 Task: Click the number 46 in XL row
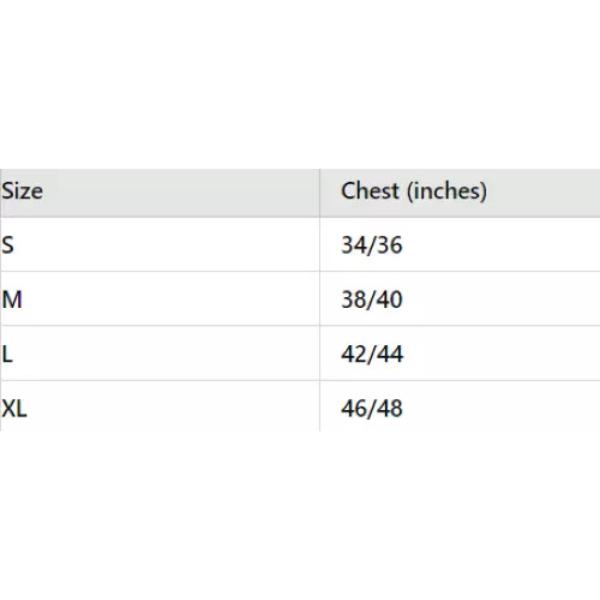click(x=354, y=408)
